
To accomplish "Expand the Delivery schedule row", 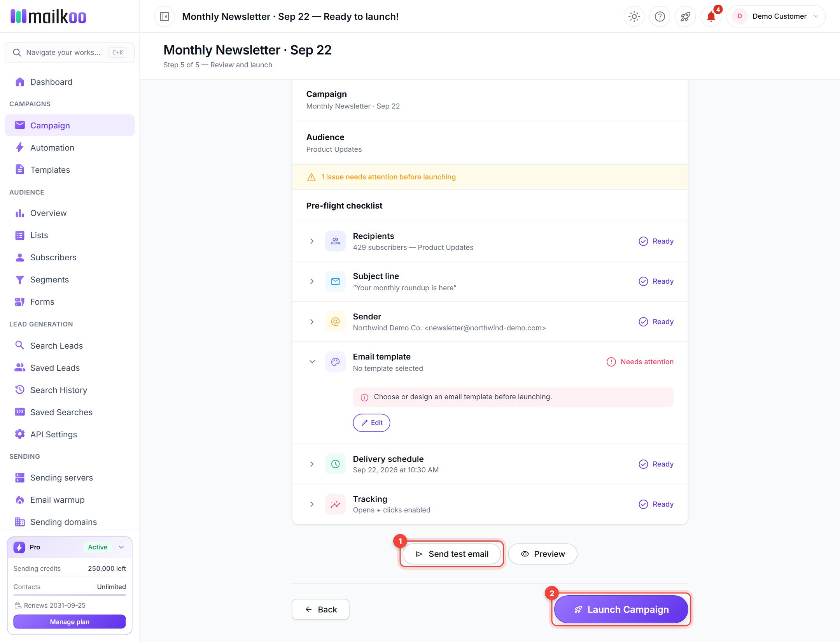I will (x=312, y=464).
